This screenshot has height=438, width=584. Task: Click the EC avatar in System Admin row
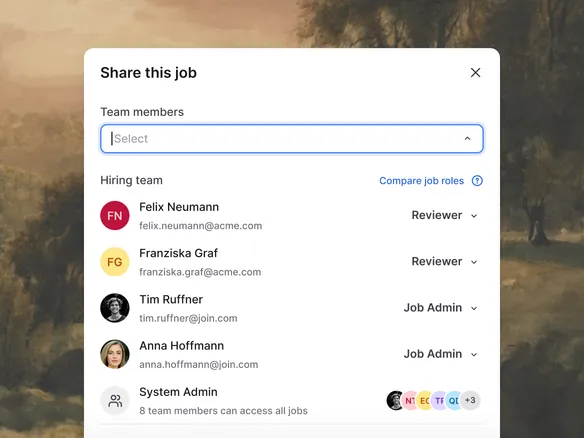click(424, 400)
